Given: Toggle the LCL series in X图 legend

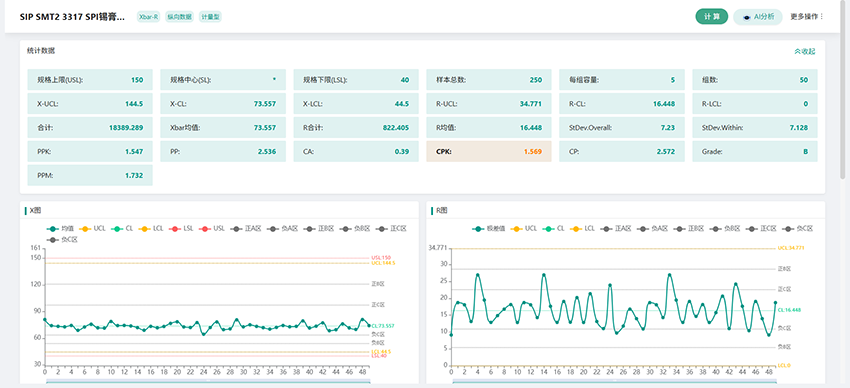Looking at the screenshot, I should tap(151, 229).
